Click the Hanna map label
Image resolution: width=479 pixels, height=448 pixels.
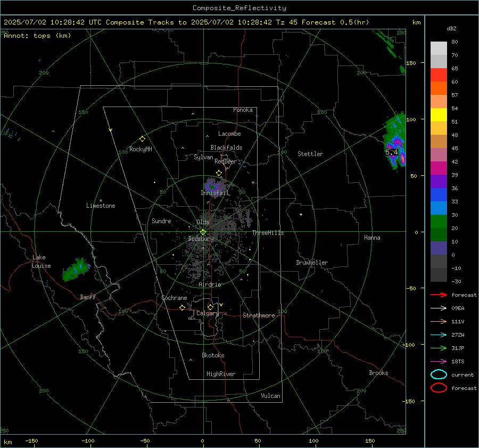click(x=372, y=238)
